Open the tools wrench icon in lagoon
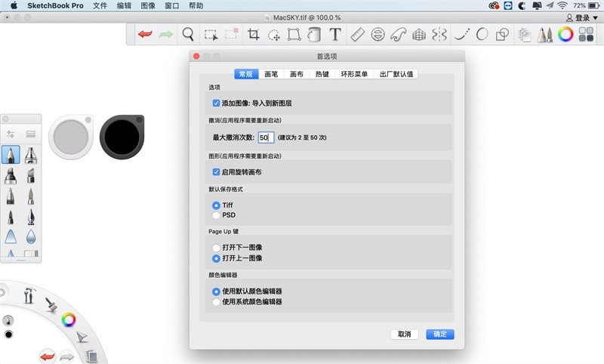This screenshot has height=364, width=604. tap(29, 295)
